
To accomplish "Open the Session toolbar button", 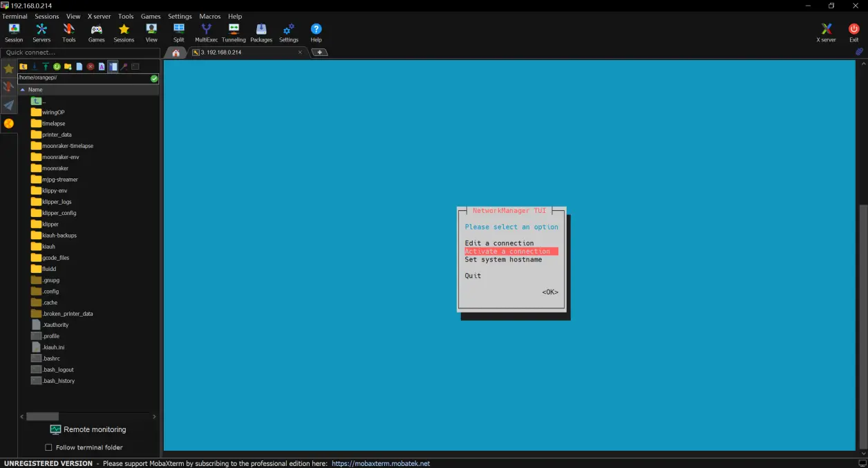I will pos(14,32).
